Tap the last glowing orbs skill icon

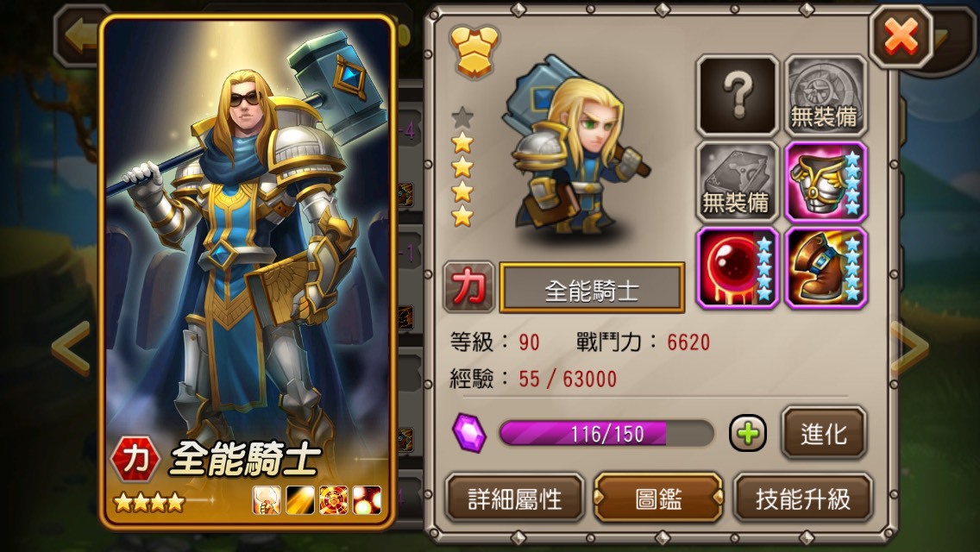pyautogui.click(x=367, y=500)
